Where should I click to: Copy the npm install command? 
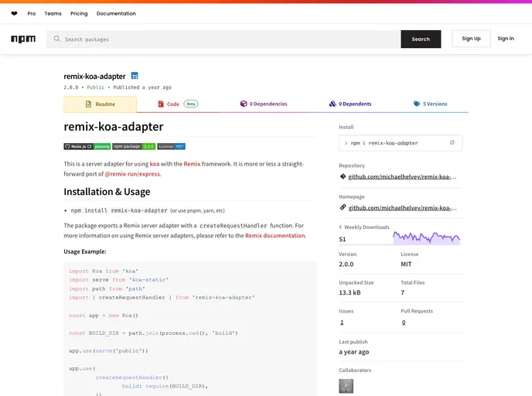coord(452,142)
